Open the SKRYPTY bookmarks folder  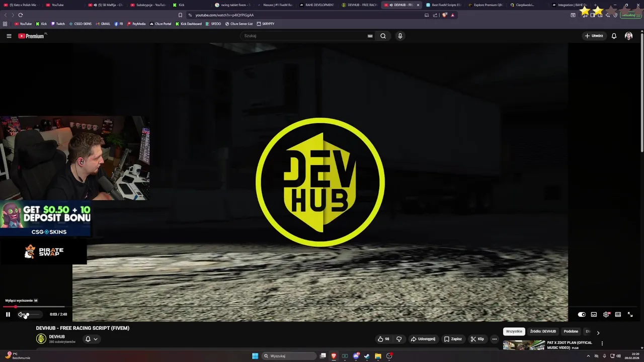point(266,24)
